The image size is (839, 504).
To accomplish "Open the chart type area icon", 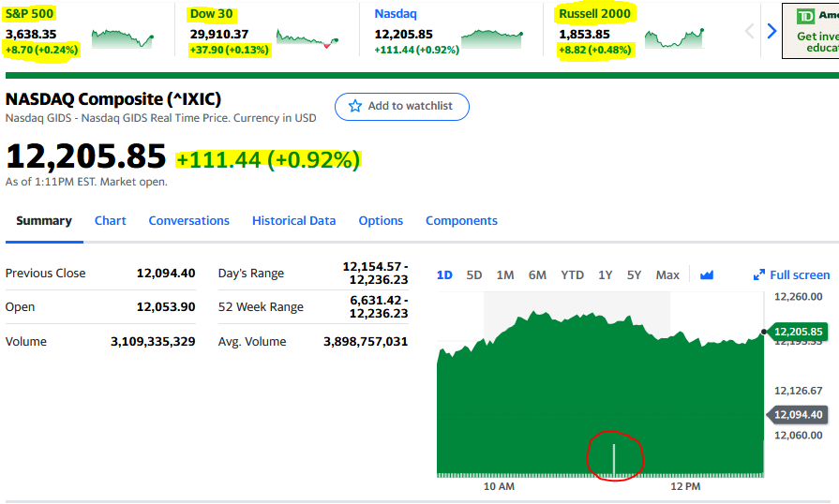I will point(706,274).
